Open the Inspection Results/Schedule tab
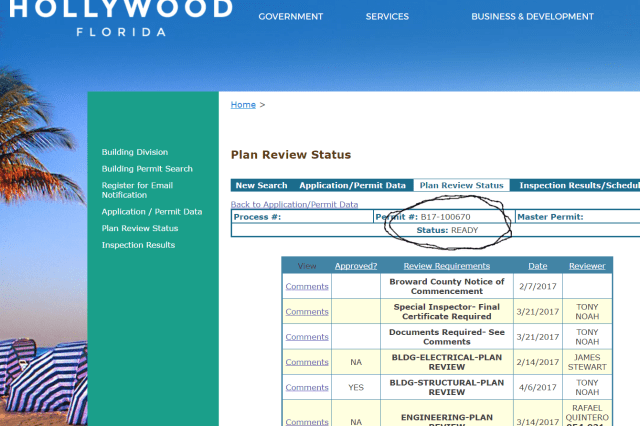Viewport: 640px width, 426px height. pyautogui.click(x=578, y=185)
